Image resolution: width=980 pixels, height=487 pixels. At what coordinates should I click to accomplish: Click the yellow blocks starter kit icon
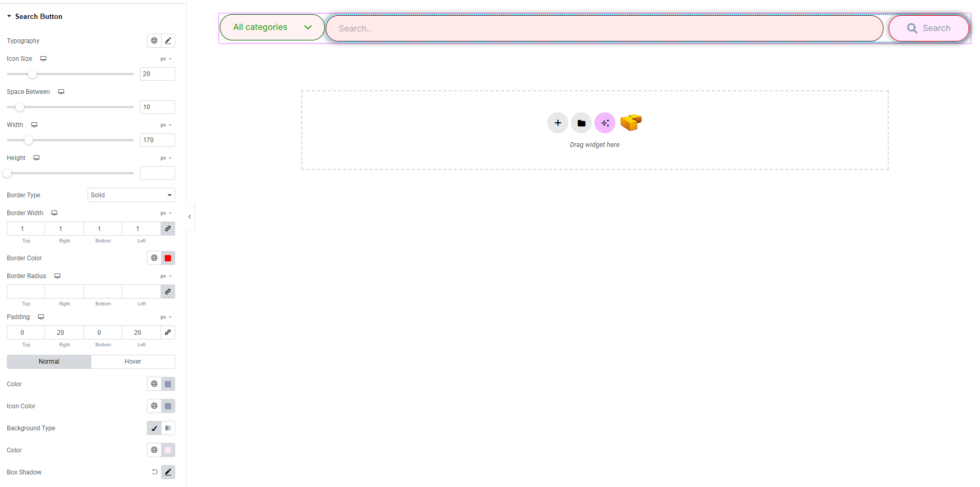[x=631, y=122]
